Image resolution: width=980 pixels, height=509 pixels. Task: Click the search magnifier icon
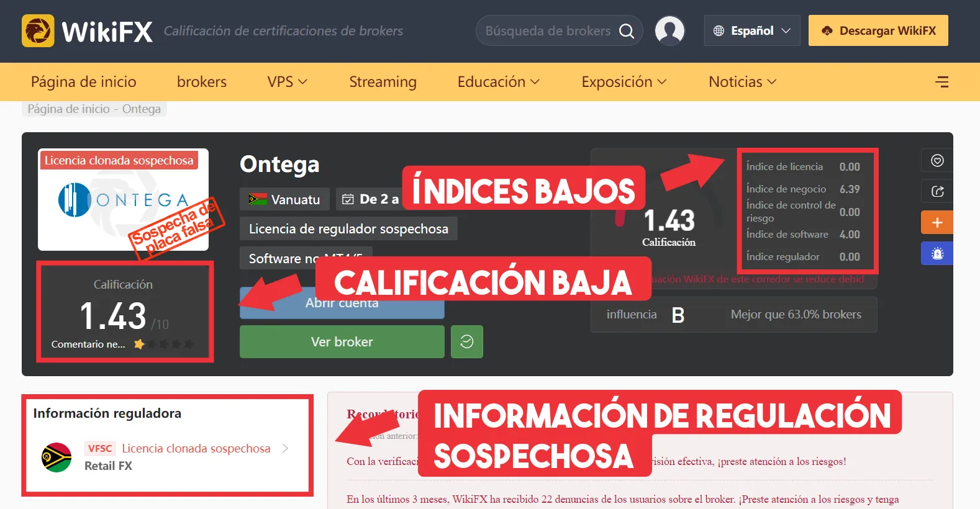[627, 31]
